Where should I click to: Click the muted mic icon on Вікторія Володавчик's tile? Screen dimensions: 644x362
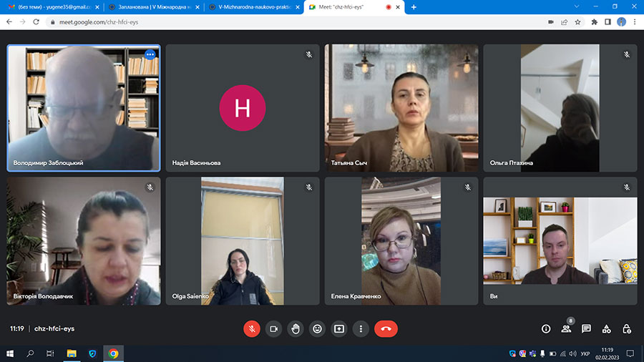click(150, 187)
